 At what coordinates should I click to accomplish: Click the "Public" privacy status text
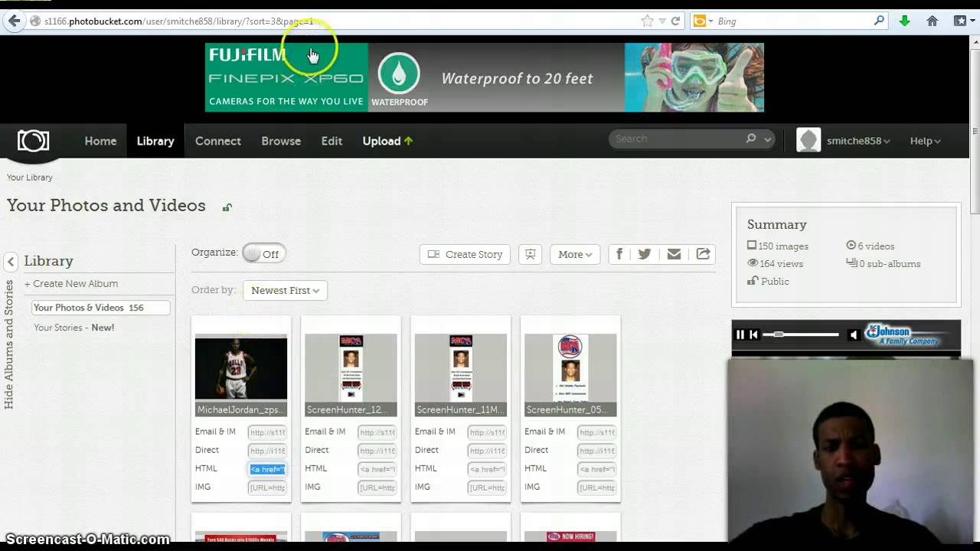pyautogui.click(x=768, y=282)
